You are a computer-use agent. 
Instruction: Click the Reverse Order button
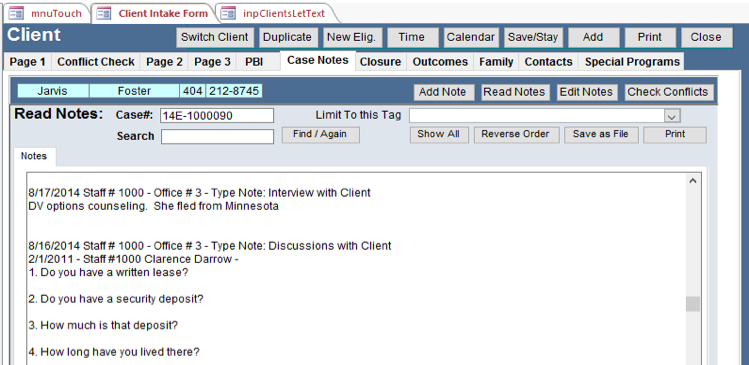coord(515,134)
